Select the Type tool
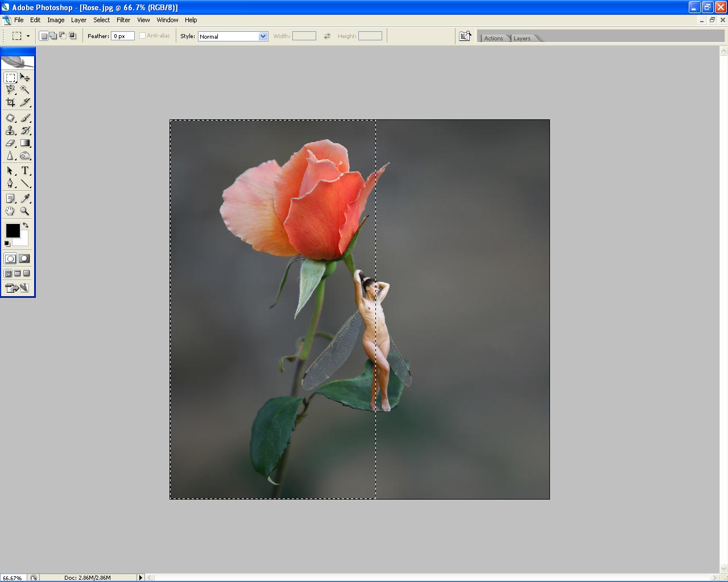The height and width of the screenshot is (582, 728). [25, 171]
